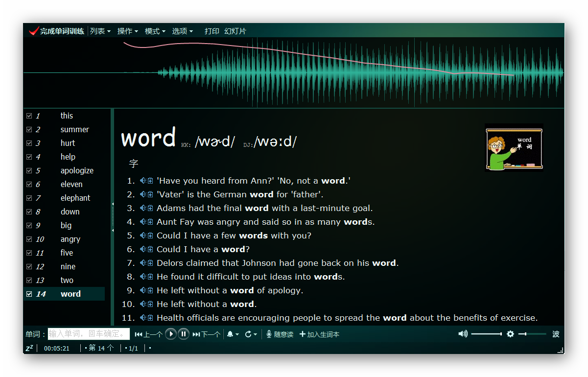Image resolution: width=588 pixels, height=377 pixels.
Task: Open the 列表 dropdown menu
Action: [x=100, y=31]
